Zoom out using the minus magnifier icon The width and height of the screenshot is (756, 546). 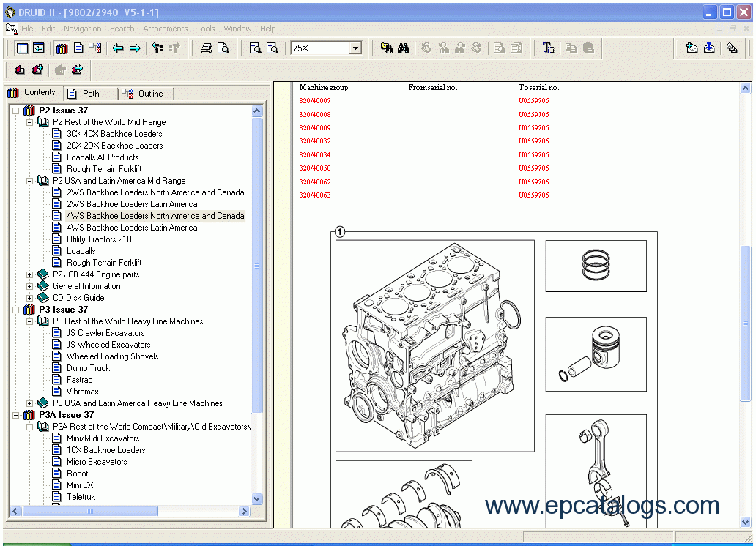tap(256, 48)
